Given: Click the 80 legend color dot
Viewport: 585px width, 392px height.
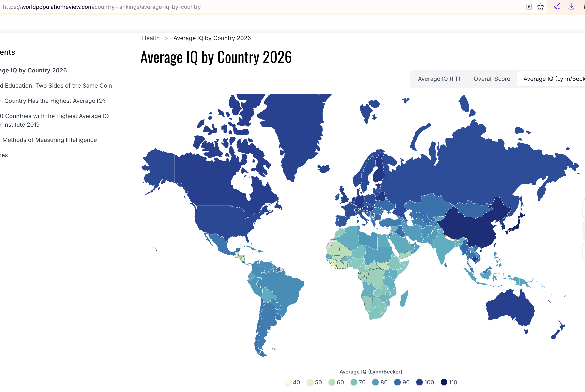Looking at the screenshot, I should pos(375,382).
